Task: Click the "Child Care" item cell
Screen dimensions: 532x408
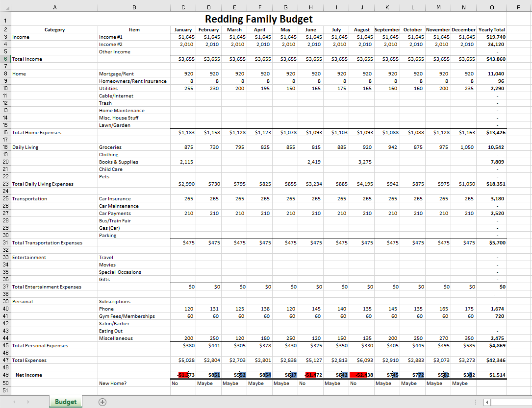Action: click(x=134, y=169)
